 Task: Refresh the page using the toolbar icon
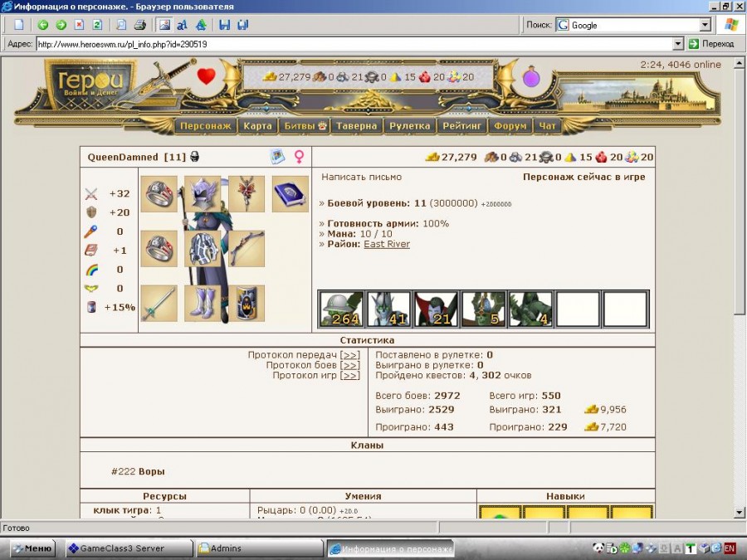(97, 25)
